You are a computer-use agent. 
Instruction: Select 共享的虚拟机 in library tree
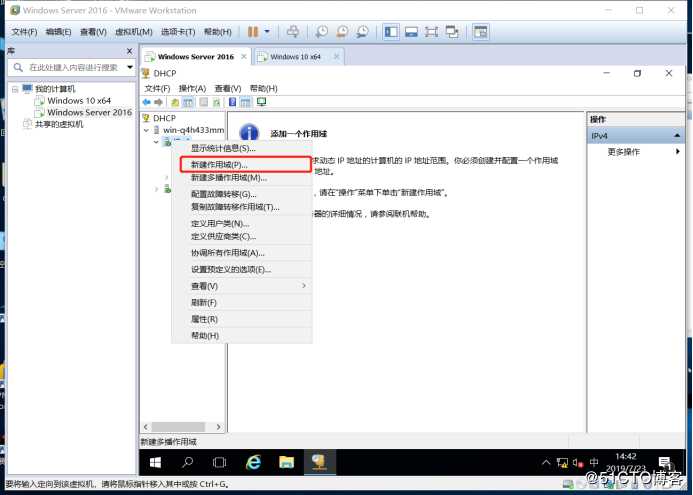pos(59,124)
